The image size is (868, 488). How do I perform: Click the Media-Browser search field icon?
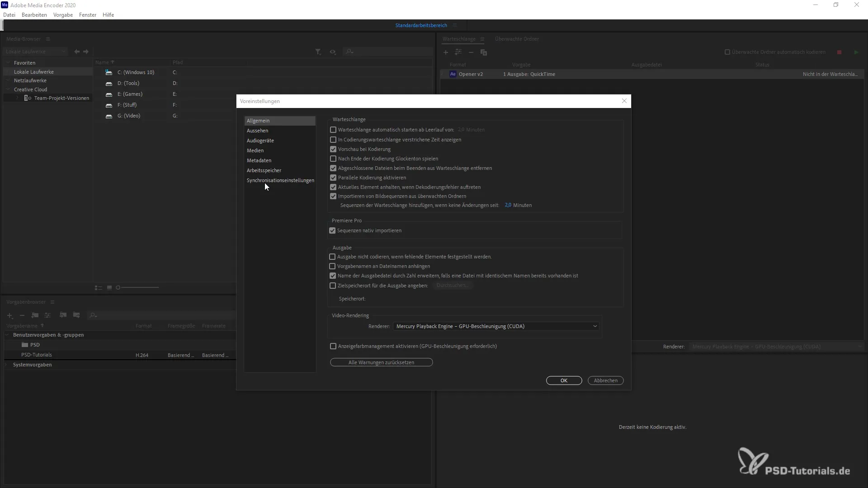(x=349, y=52)
